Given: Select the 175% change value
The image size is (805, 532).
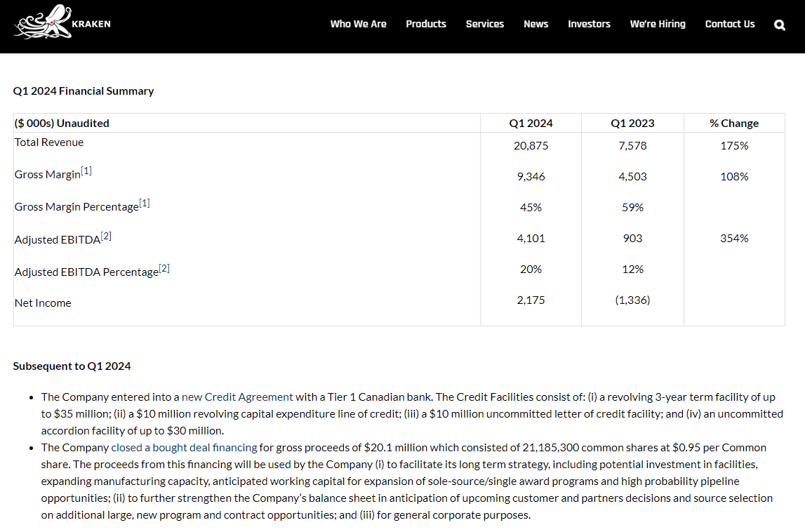Looking at the screenshot, I should tap(734, 146).
